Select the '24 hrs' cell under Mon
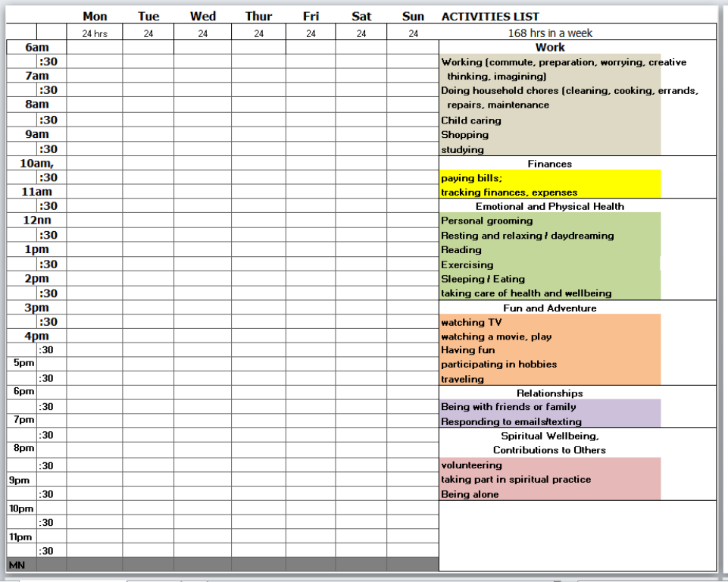This screenshot has height=582, width=728. pyautogui.click(x=95, y=33)
